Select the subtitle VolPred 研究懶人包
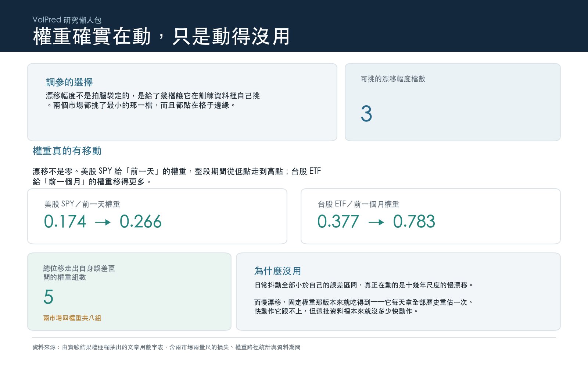The height and width of the screenshot is (368, 588). click(67, 20)
